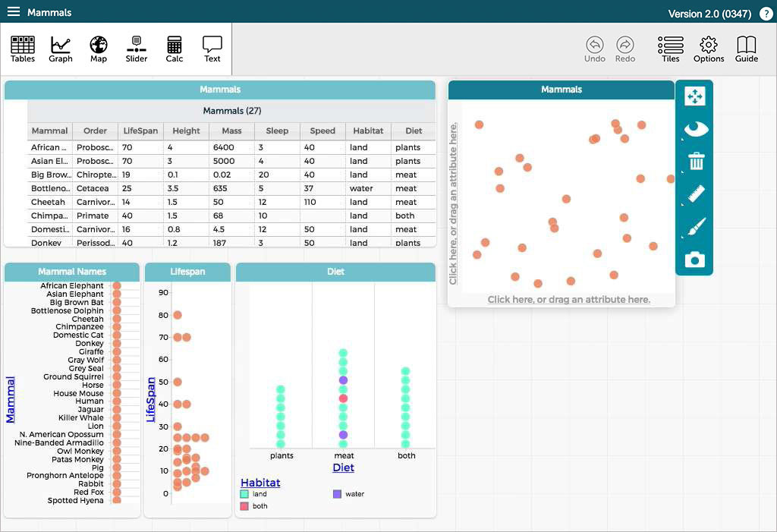The height and width of the screenshot is (532, 777).
Task: Insert a Slider component
Action: pyautogui.click(x=137, y=49)
